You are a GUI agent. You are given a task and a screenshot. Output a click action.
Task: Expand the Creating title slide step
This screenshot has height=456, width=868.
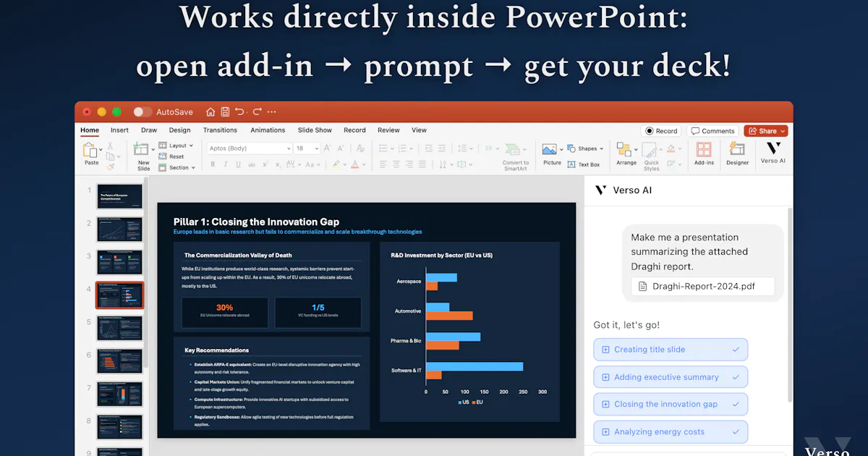coord(671,350)
